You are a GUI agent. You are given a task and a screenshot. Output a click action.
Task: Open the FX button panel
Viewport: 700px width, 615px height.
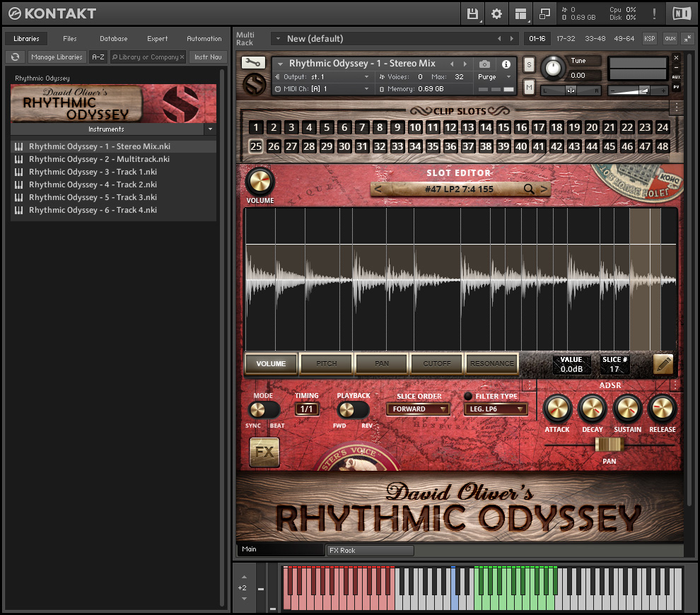[x=264, y=452]
